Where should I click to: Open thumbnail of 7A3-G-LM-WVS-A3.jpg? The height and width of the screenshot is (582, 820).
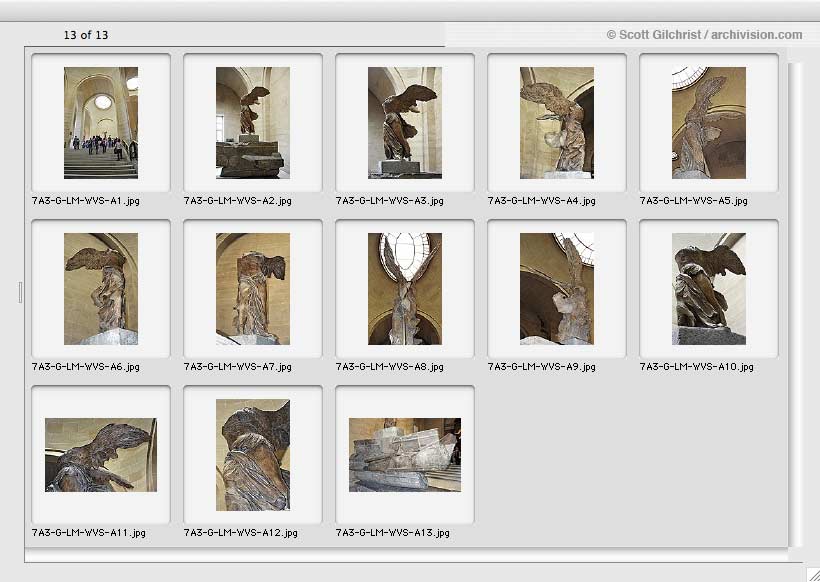point(405,123)
